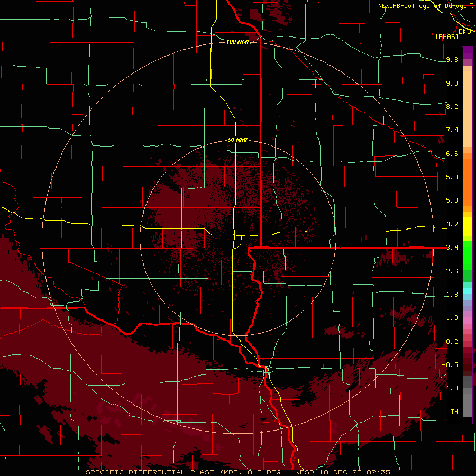Select the cyan band of the color bar
The height and width of the screenshot is (476, 476).
click(x=467, y=291)
